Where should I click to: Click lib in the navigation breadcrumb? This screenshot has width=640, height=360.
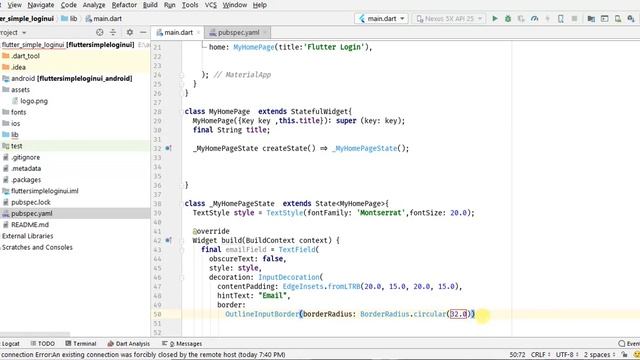click(73, 19)
